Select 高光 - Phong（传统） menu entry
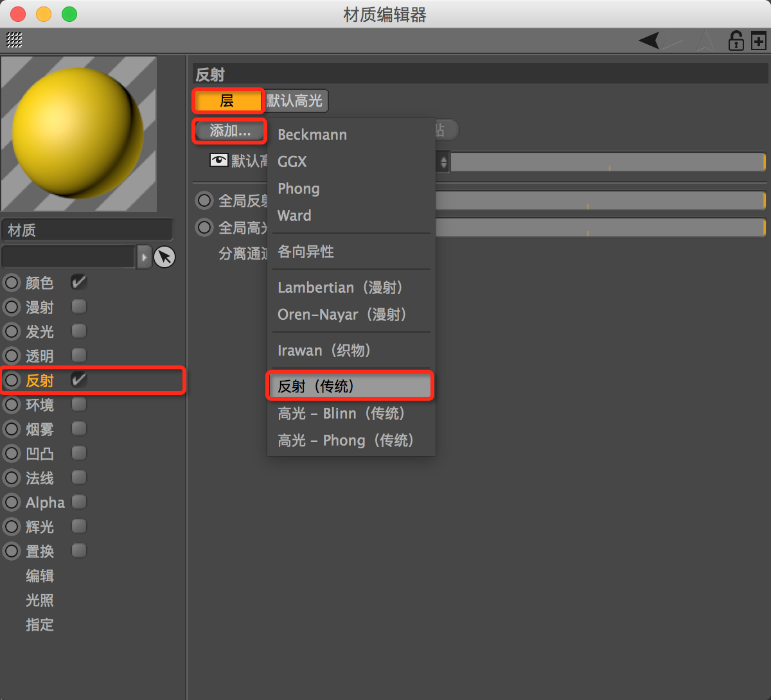Screen dimensions: 771x700 [x=351, y=441]
